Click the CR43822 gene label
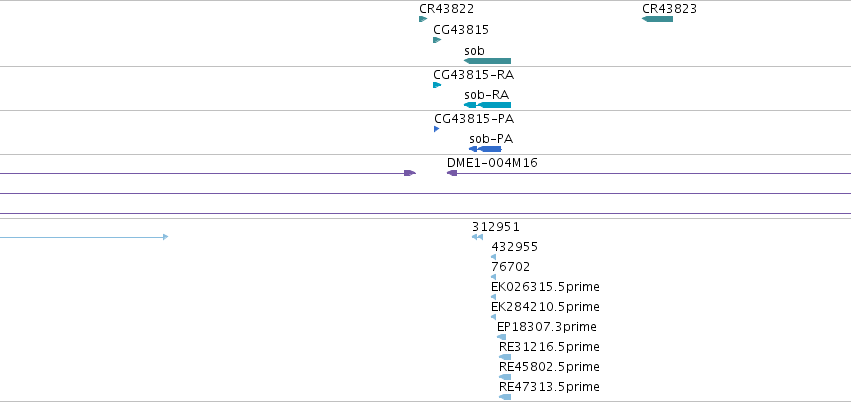Image resolution: width=851 pixels, height=402 pixels. [x=446, y=9]
